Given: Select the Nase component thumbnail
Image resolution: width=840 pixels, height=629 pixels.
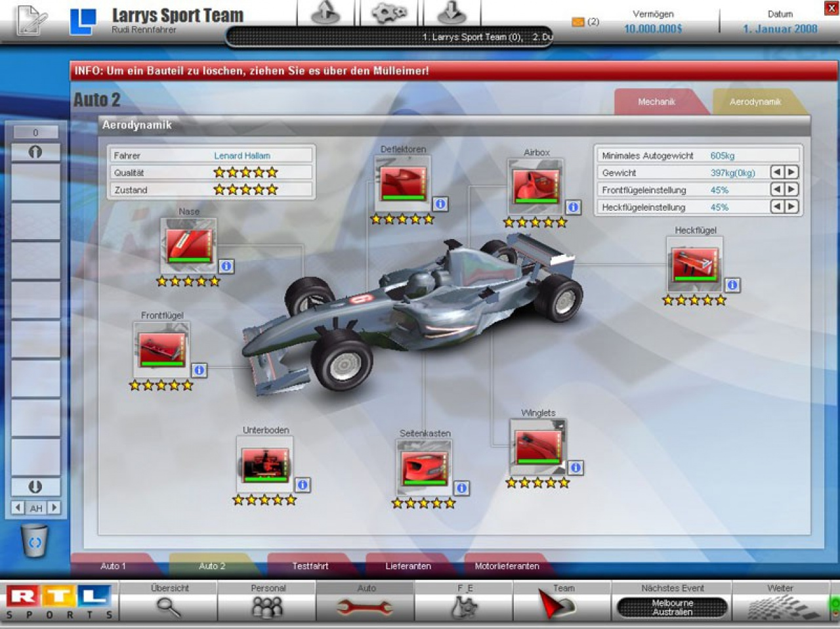Looking at the screenshot, I should (x=189, y=246).
